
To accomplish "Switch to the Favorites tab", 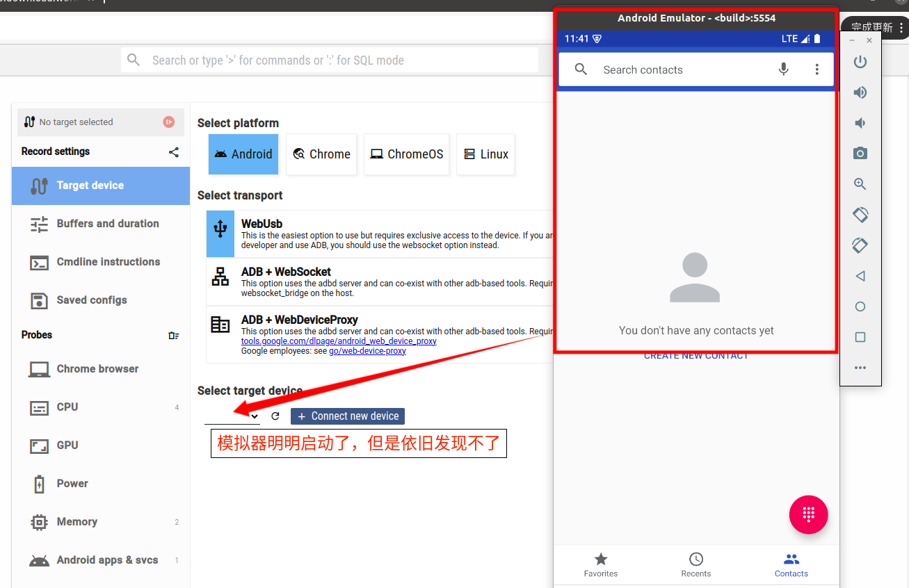I will [x=601, y=564].
